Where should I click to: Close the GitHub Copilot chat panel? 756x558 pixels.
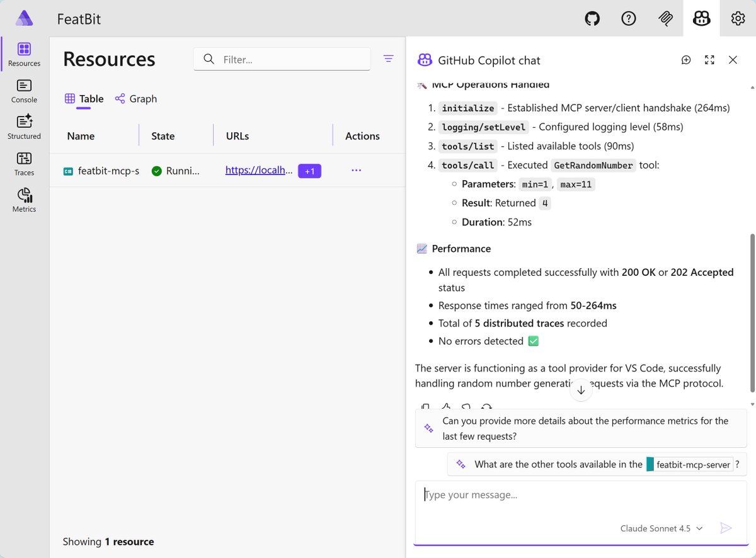pos(733,60)
